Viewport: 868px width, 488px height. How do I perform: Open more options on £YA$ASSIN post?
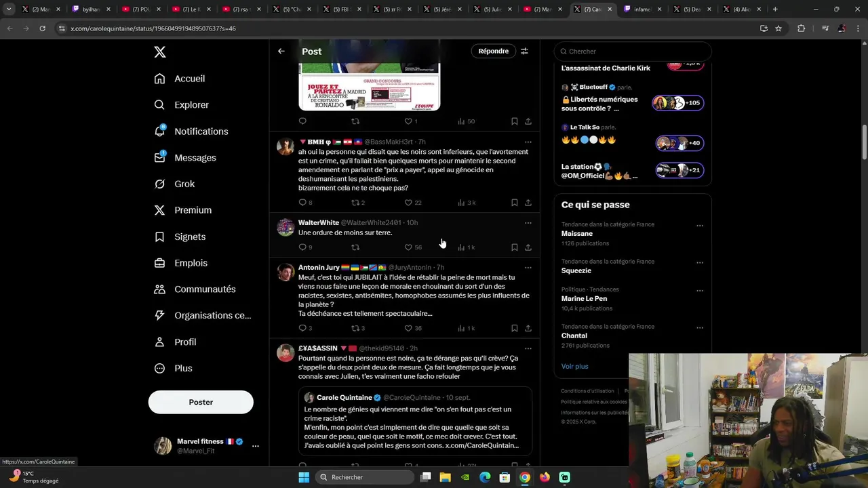528,348
